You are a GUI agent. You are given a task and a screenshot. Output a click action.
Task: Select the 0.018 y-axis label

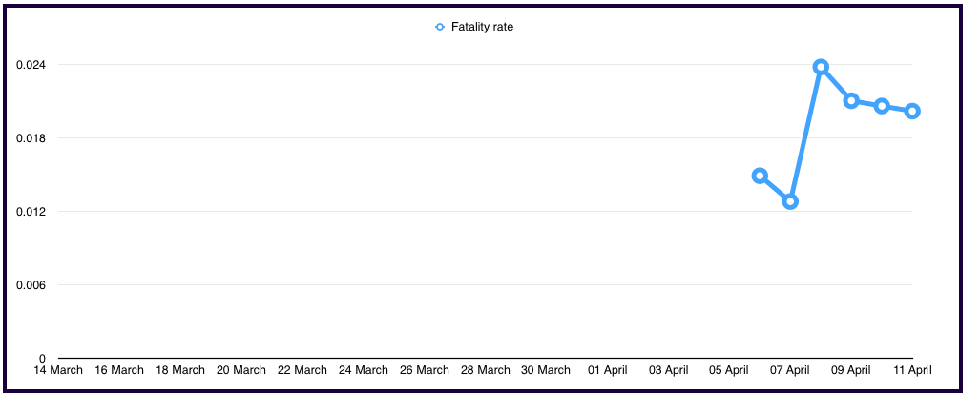pos(31,138)
